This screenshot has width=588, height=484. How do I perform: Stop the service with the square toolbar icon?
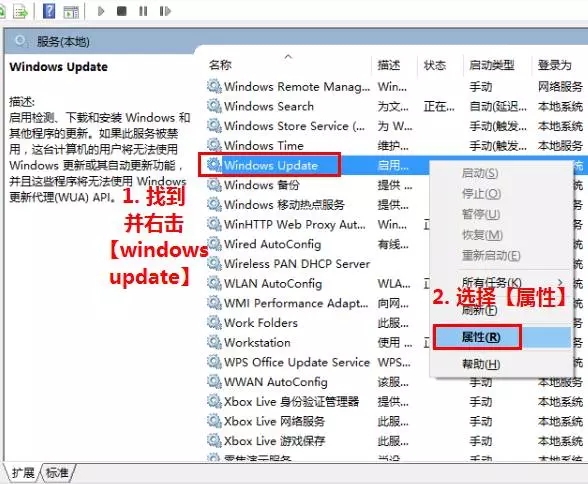coord(122,11)
